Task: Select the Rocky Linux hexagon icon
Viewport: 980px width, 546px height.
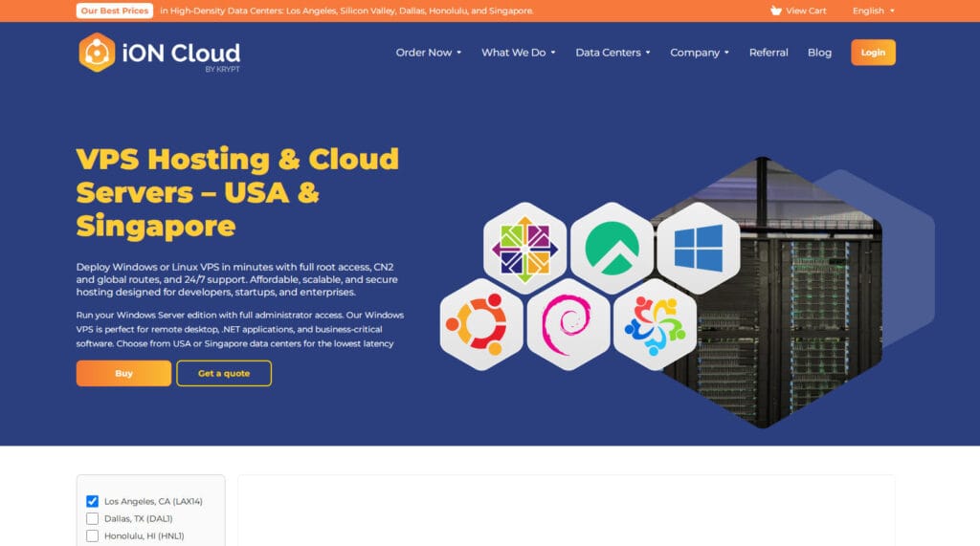Action: click(612, 244)
